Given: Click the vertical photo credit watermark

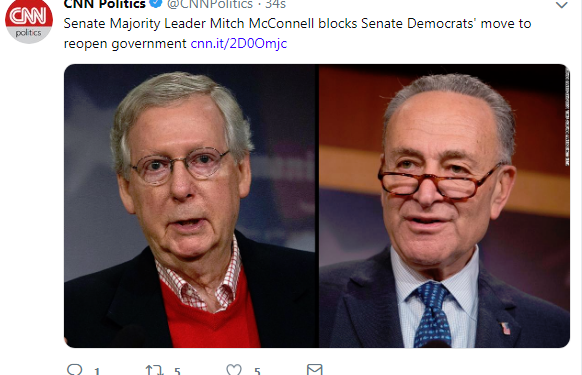Looking at the screenshot, I should pyautogui.click(x=567, y=117).
